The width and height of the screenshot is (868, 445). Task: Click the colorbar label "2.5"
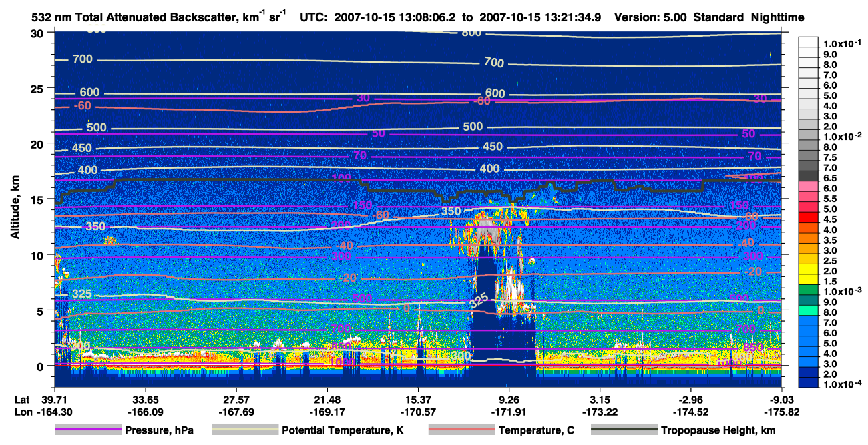tap(830, 261)
